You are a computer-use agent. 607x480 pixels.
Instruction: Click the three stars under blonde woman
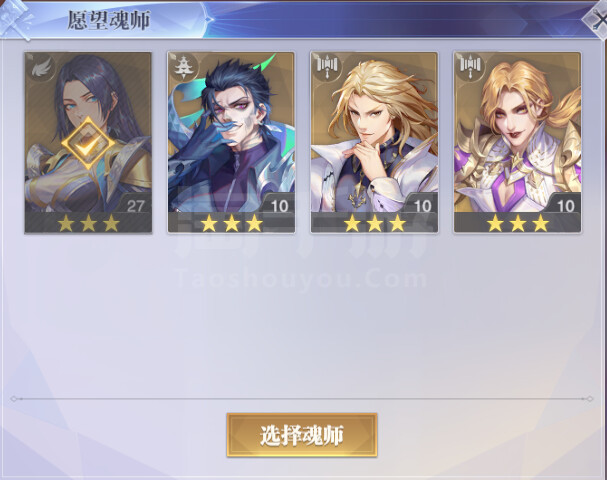pos(518,223)
